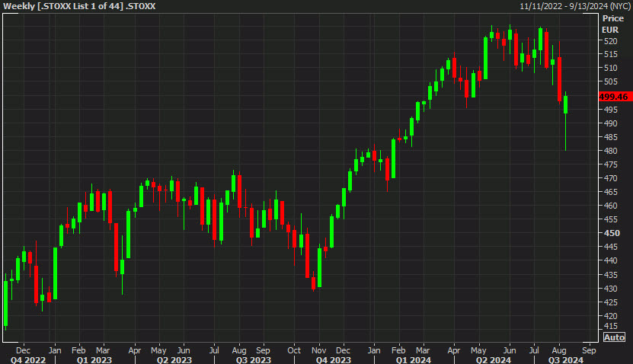This screenshot has height=364, width=633.
Task: Click the Q2 2024 quarter label
Action: tap(493, 359)
